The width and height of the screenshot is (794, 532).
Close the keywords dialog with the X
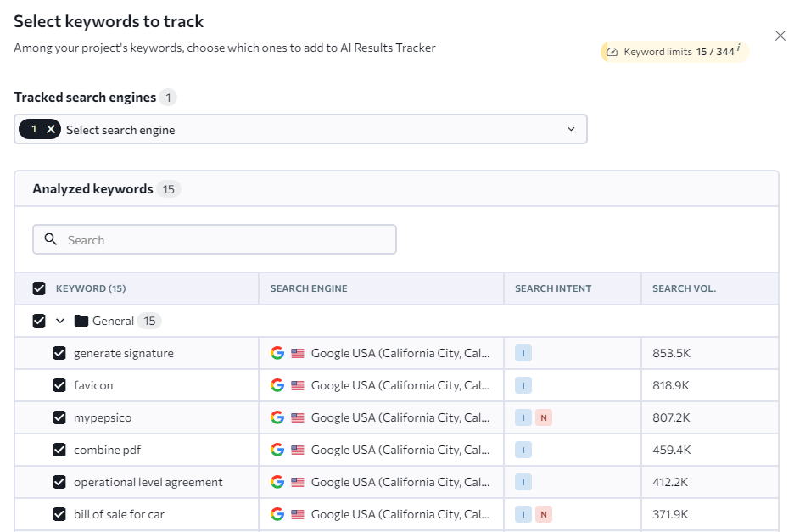pyautogui.click(x=780, y=36)
